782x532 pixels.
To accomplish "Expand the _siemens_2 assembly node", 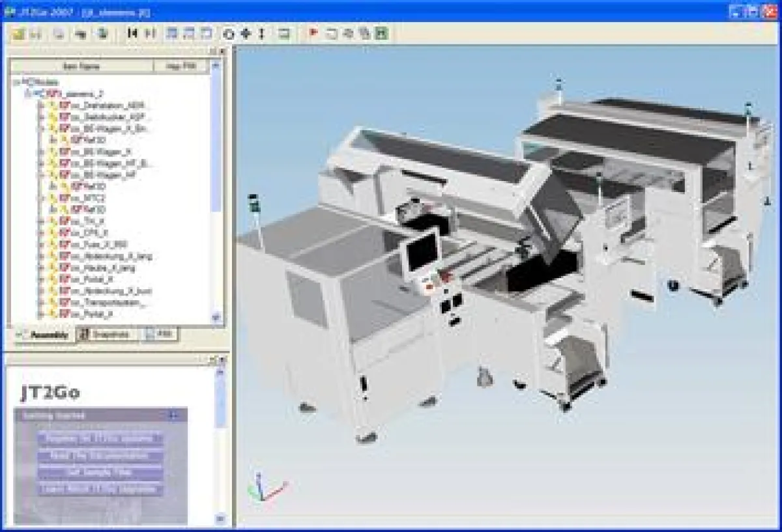I will point(28,94).
